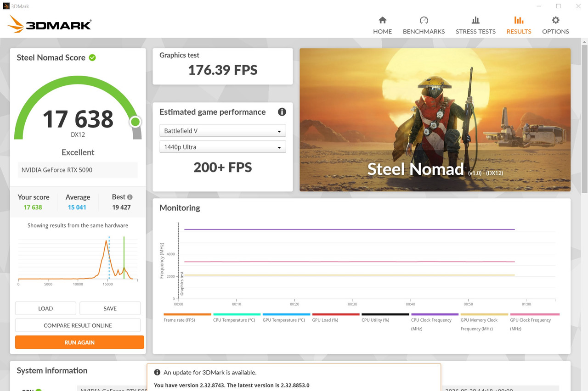The width and height of the screenshot is (588, 391).
Task: Toggle the GPU Temperature legend swatch
Action: 286,314
